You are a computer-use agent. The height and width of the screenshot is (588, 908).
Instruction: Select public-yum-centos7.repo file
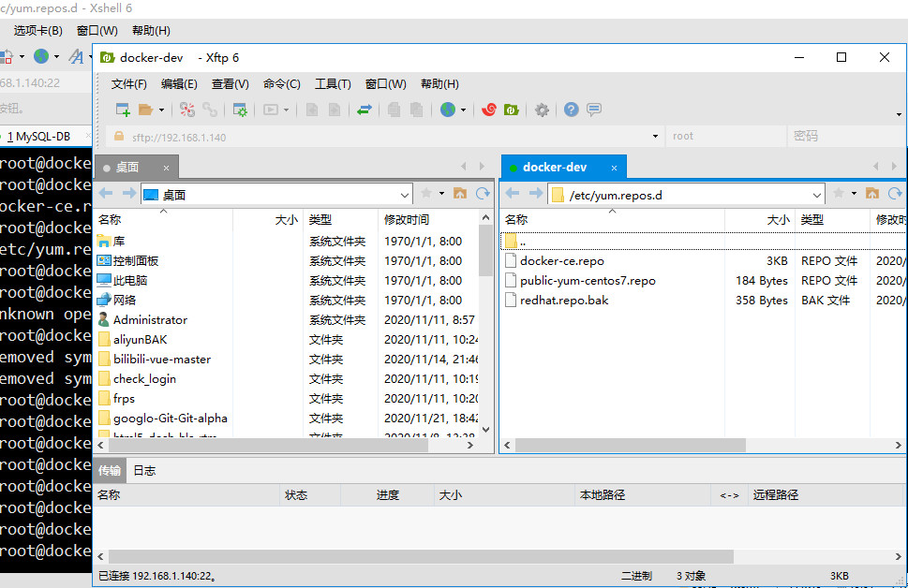588,281
